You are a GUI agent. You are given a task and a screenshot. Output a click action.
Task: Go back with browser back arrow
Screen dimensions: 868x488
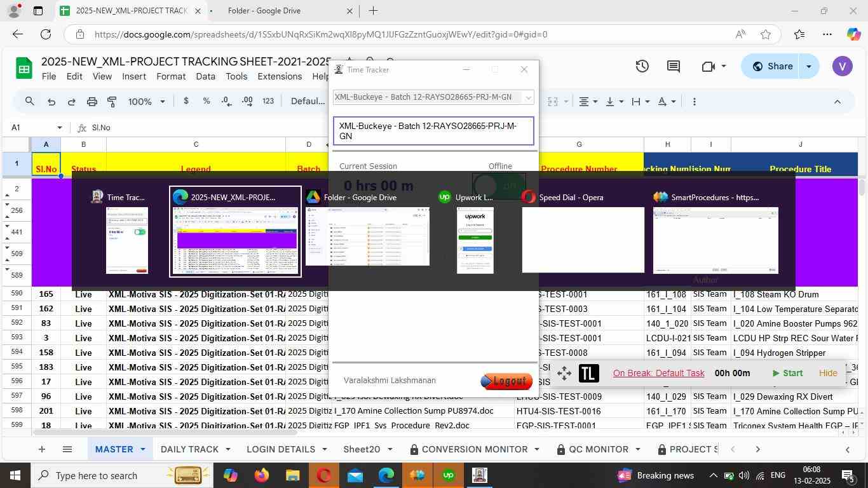pos(18,34)
